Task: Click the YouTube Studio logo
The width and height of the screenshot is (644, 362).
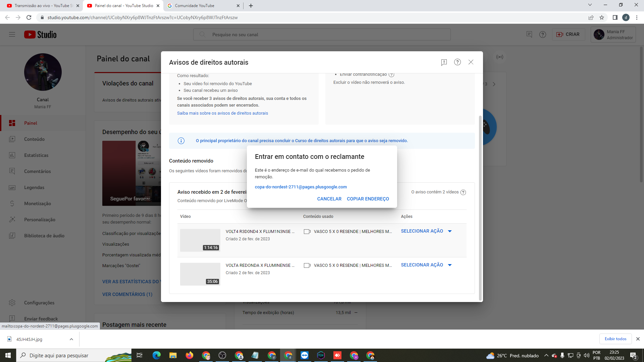Action: click(x=40, y=35)
